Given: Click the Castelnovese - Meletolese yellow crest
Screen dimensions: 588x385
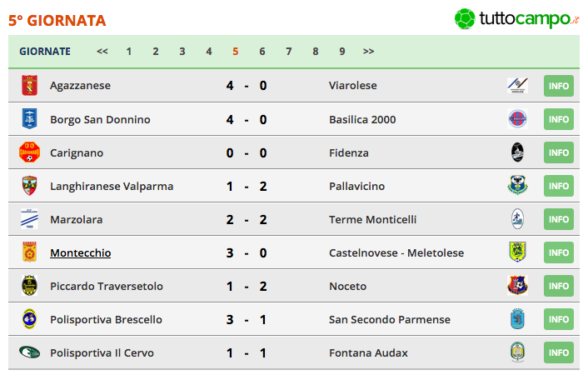Looking at the screenshot, I should pyautogui.click(x=517, y=252).
